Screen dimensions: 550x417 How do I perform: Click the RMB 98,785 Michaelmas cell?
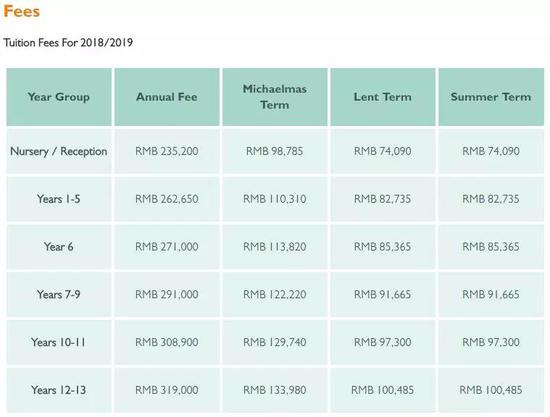click(275, 151)
